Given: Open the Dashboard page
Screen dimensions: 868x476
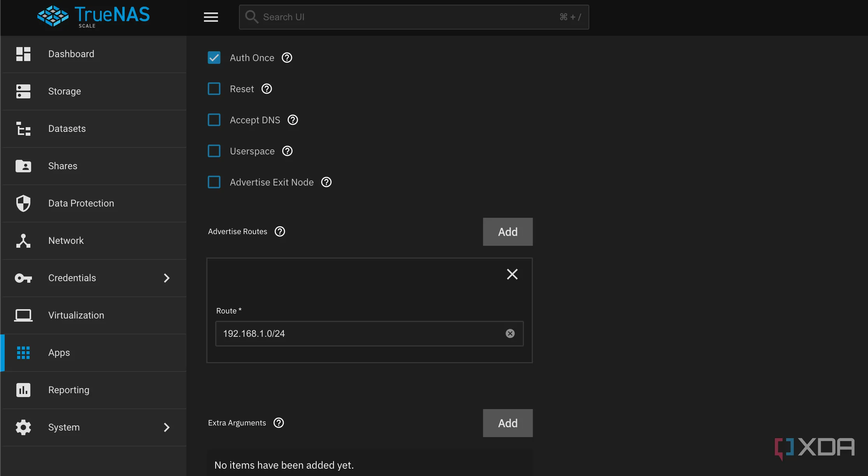Looking at the screenshot, I should (93, 54).
